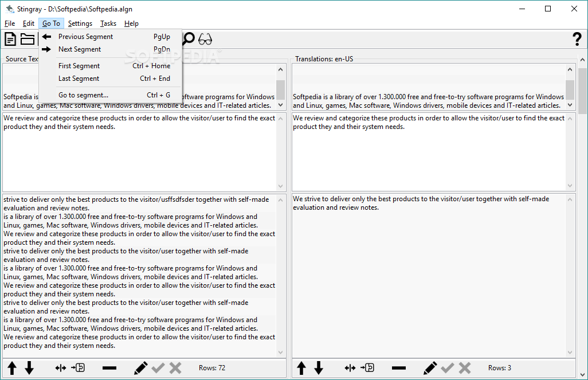Click the open folder toolbar icon

click(x=28, y=39)
